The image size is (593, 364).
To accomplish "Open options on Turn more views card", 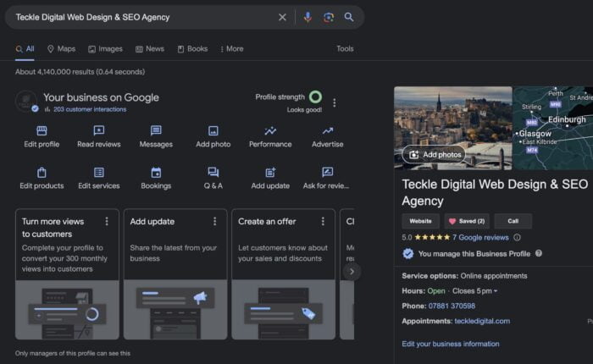I will coord(107,222).
